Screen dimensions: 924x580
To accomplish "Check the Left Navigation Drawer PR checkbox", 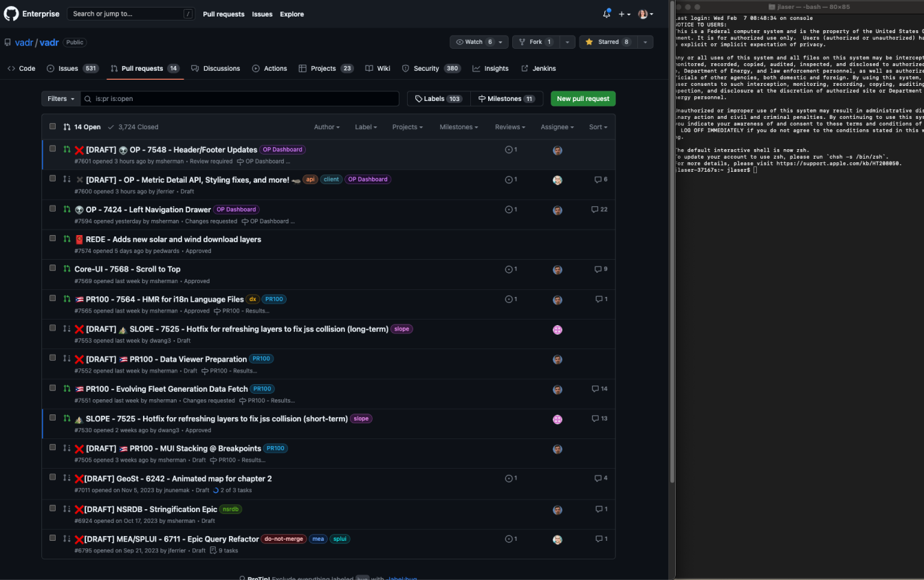I will coord(53,208).
